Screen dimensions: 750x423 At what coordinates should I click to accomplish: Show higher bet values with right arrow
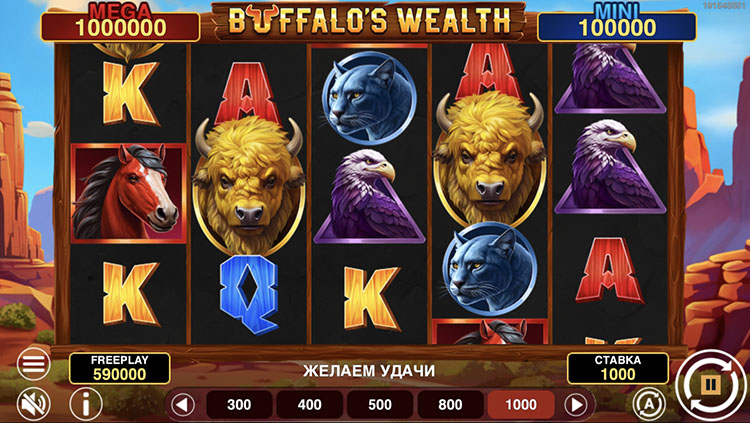(x=576, y=405)
